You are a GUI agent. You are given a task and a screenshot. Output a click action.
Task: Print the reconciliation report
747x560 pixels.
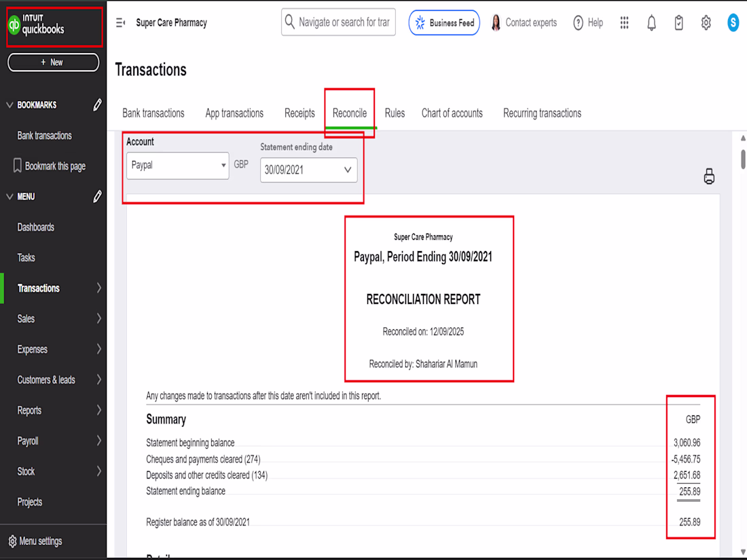[709, 176]
